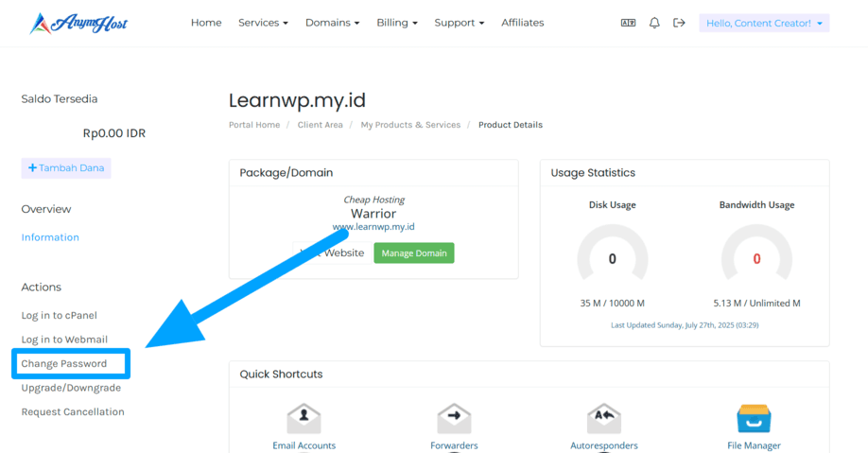Click Log in to cPanel
The image size is (868, 453).
coord(60,315)
